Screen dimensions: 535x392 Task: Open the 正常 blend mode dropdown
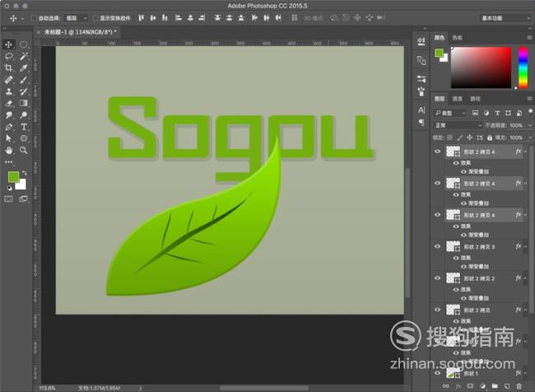458,125
